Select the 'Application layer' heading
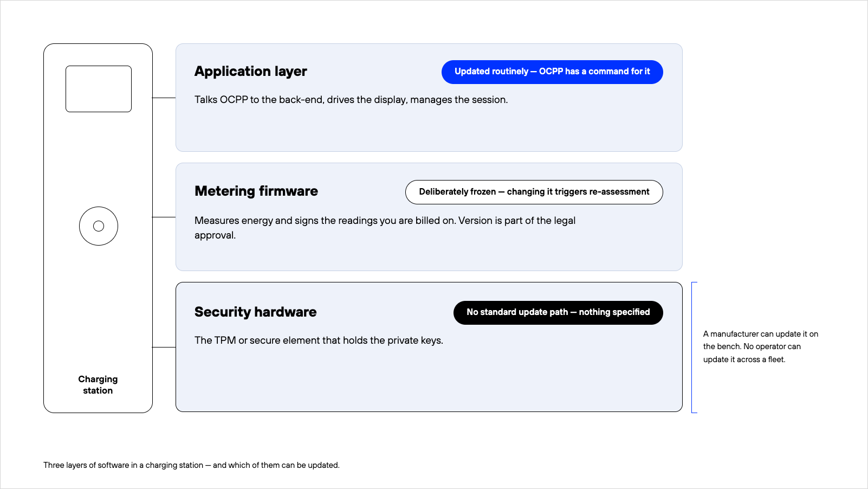Screen dimensions: 868x489 coord(251,72)
